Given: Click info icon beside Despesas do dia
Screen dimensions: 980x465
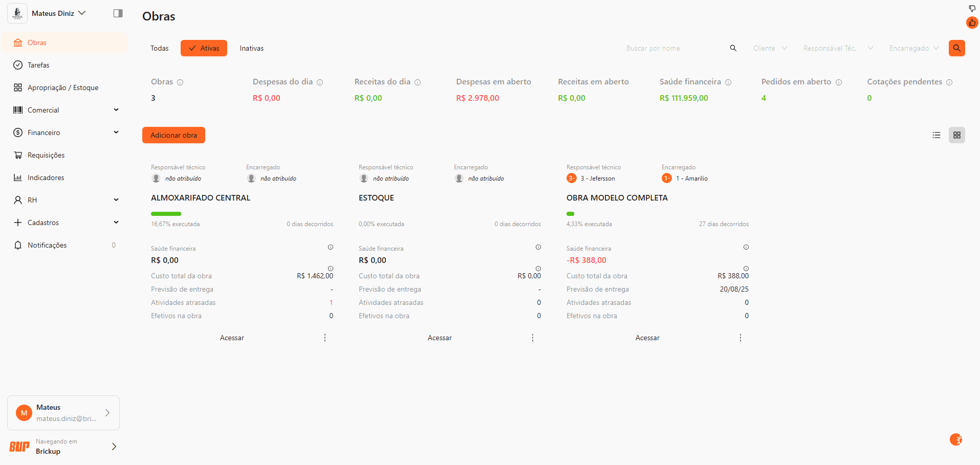Looking at the screenshot, I should (320, 82).
